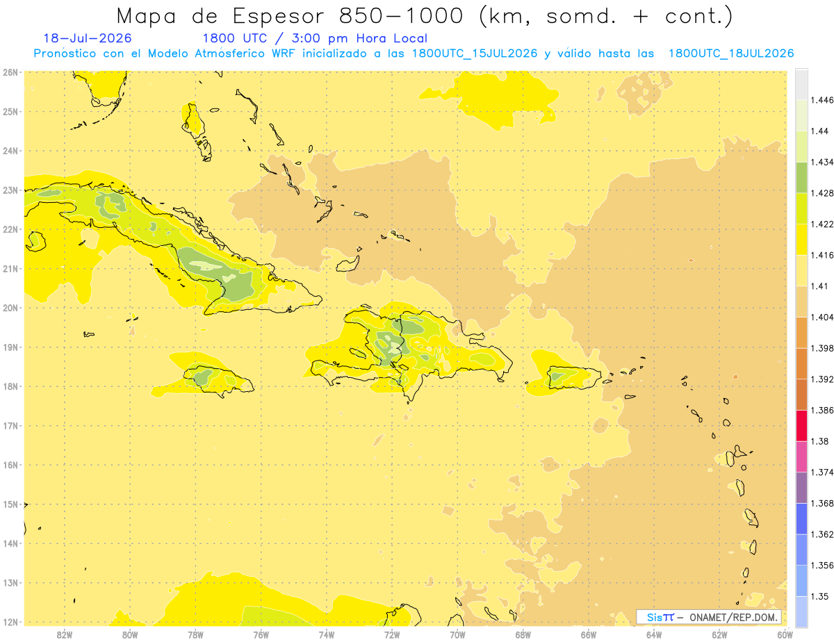Click the colorbar value "1.392"
Screen dimensions: 834x644
pyautogui.click(x=821, y=379)
